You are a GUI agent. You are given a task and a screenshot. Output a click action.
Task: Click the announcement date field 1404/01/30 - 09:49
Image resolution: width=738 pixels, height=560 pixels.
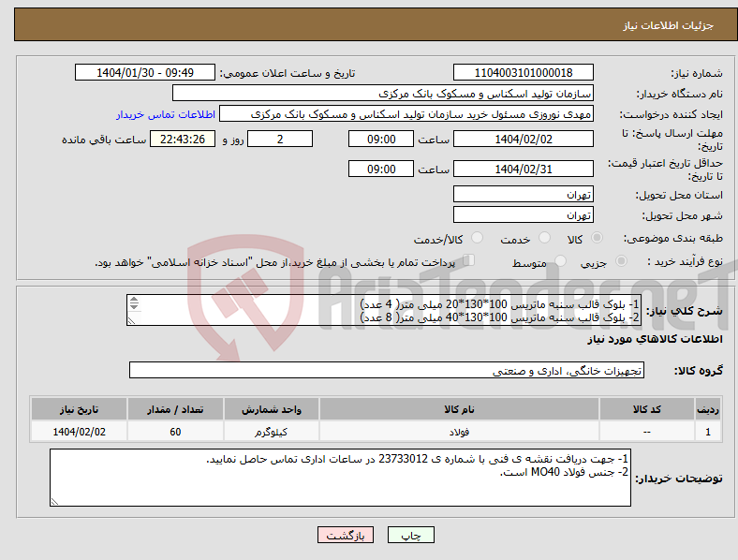pyautogui.click(x=145, y=72)
